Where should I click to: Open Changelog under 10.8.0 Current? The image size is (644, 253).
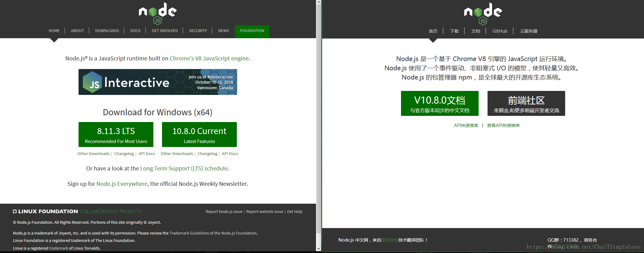[x=207, y=153]
